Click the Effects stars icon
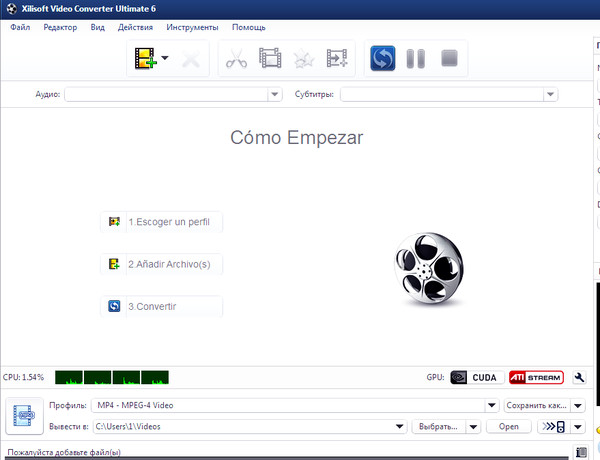The width and height of the screenshot is (600, 460). tap(304, 59)
